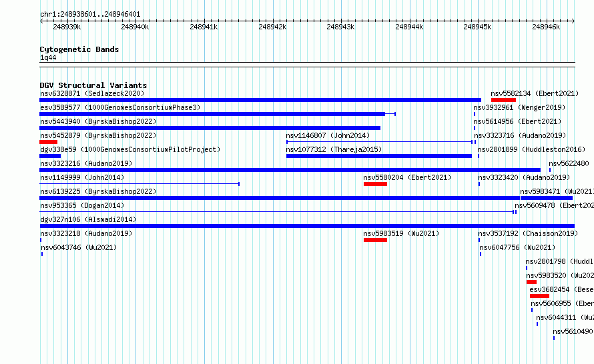This screenshot has width=594, height=364.
Task: Open the nsv5582134 (Ebert2021) label
Action: (535, 93)
